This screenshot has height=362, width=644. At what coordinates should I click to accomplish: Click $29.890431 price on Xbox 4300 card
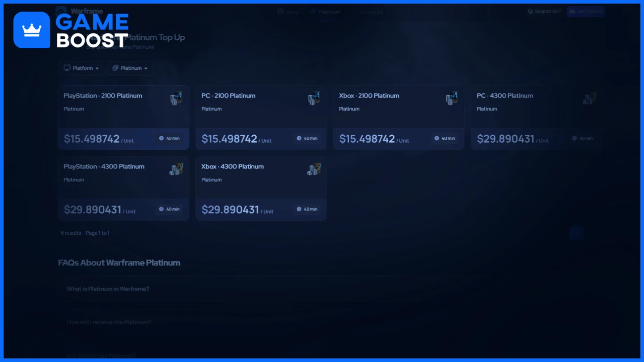[230, 210]
